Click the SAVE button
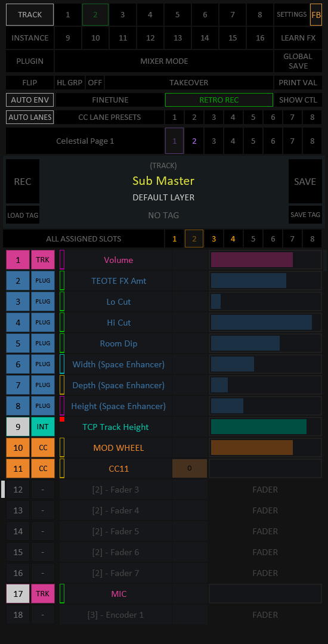 [305, 181]
